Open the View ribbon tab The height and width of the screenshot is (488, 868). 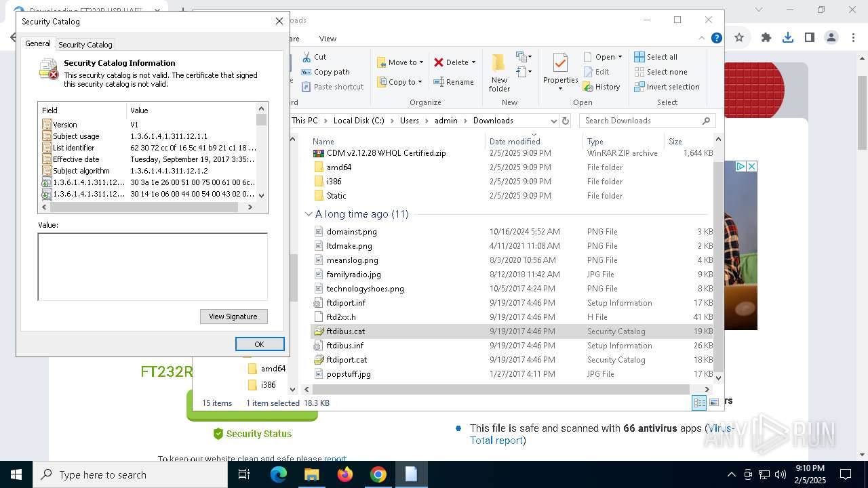[328, 39]
